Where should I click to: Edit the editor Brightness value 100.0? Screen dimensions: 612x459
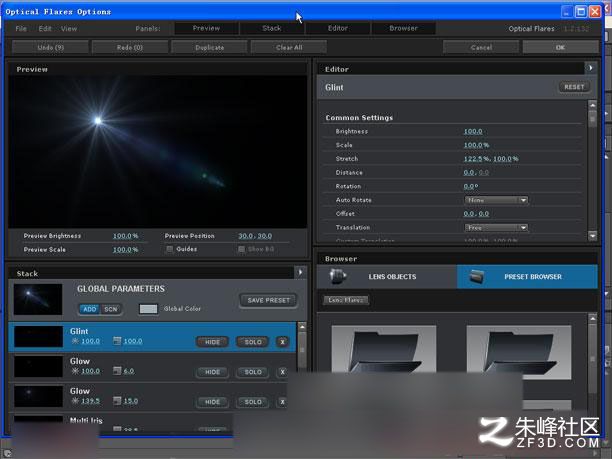pyautogui.click(x=473, y=132)
